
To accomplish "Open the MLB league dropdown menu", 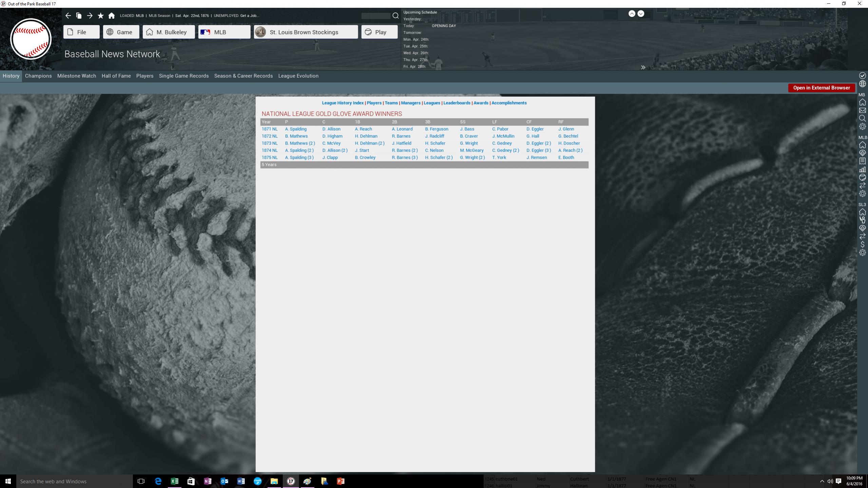I will click(224, 32).
